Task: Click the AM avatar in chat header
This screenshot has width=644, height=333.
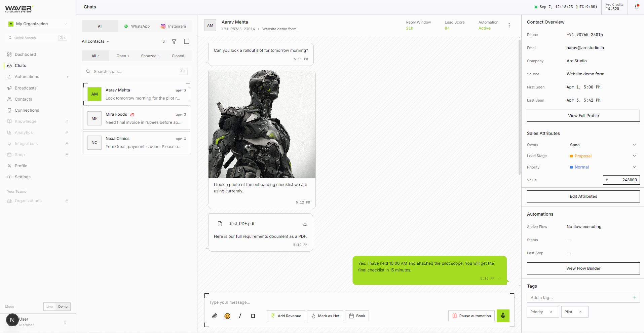Action: tap(210, 25)
